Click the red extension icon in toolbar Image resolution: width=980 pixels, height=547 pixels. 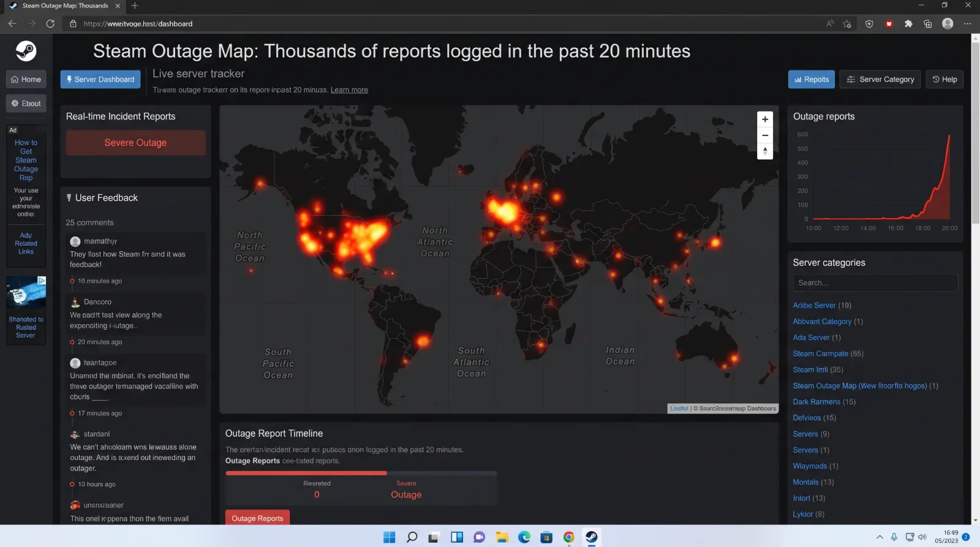click(889, 24)
